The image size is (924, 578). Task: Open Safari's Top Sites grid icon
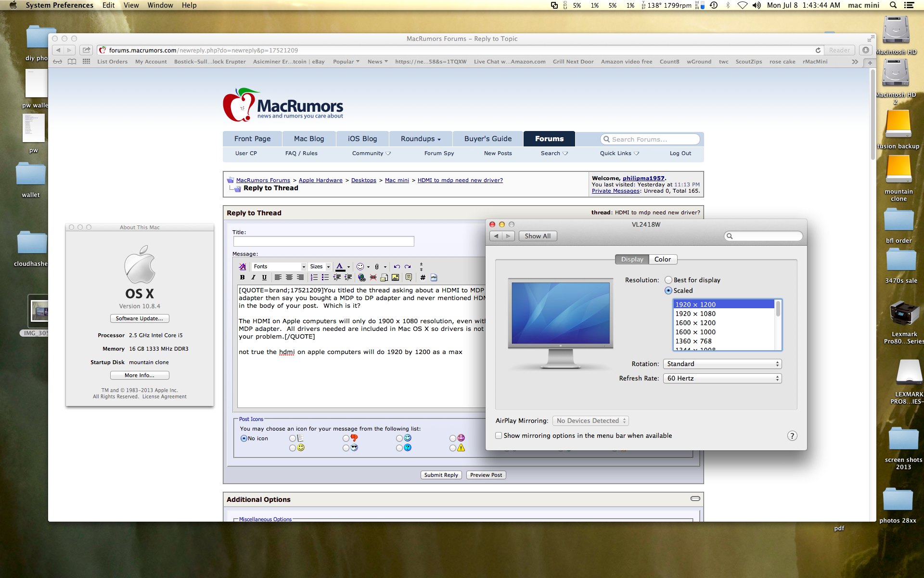86,62
